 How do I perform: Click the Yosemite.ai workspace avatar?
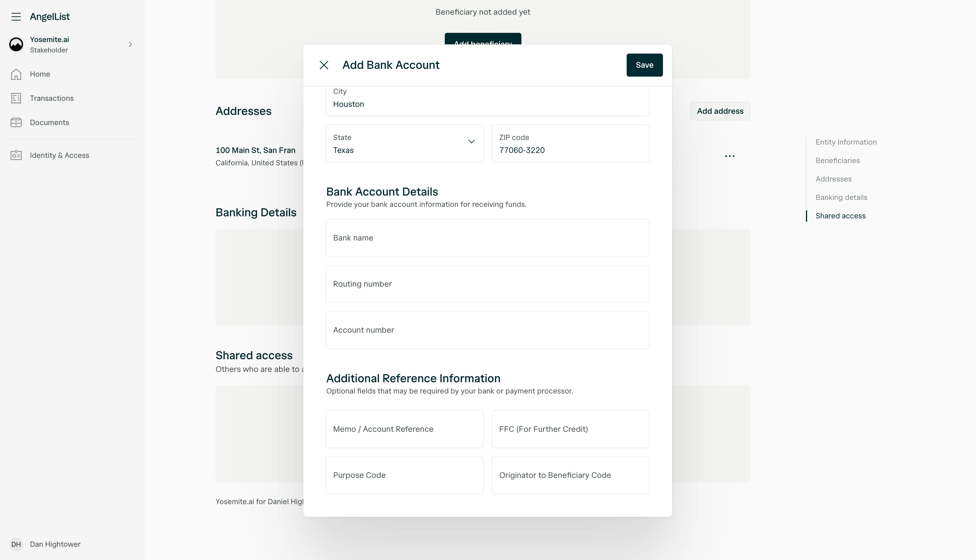(16, 44)
